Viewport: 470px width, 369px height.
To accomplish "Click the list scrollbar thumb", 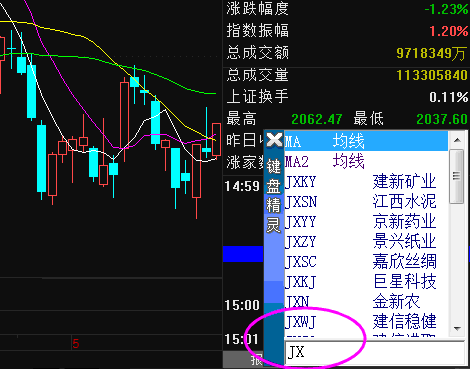I will (456, 176).
